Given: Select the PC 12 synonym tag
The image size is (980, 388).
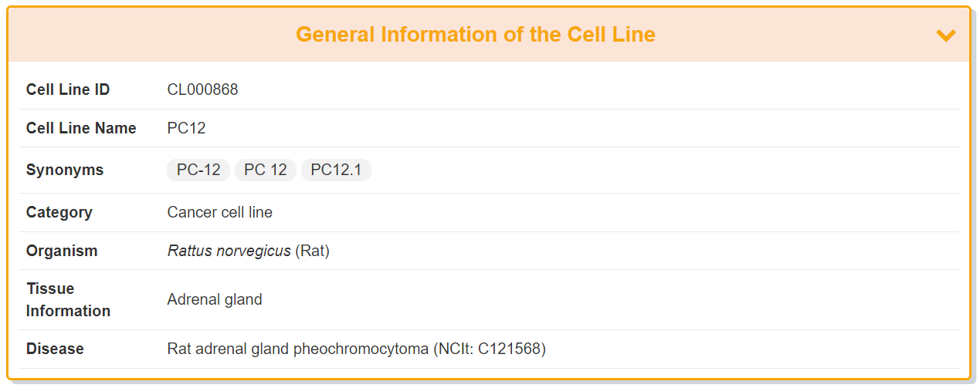Looking at the screenshot, I should pyautogui.click(x=266, y=170).
